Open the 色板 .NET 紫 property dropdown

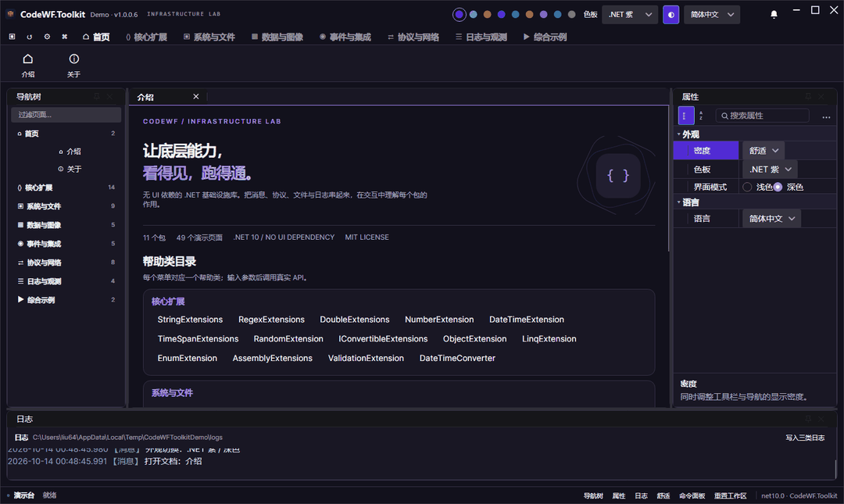[x=770, y=169]
